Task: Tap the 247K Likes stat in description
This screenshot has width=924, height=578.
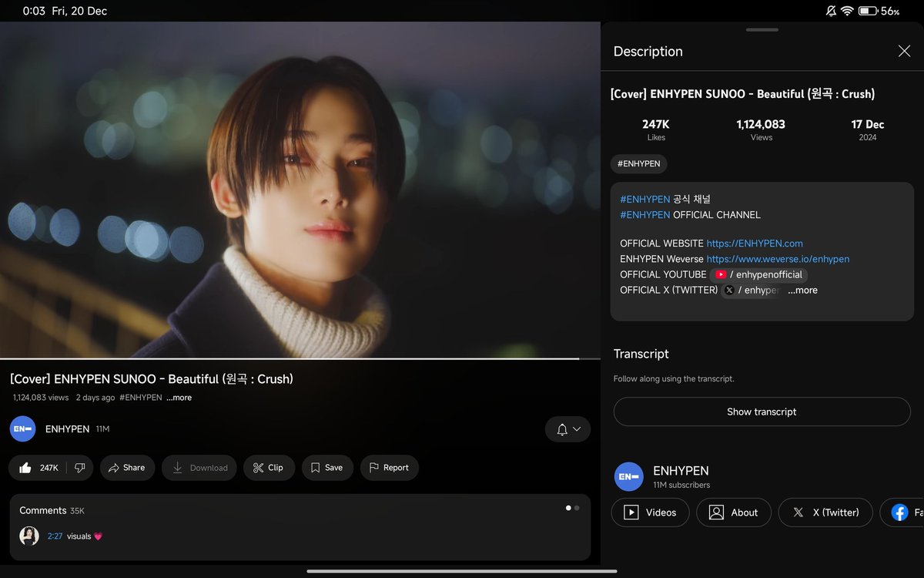Action: pyautogui.click(x=656, y=129)
